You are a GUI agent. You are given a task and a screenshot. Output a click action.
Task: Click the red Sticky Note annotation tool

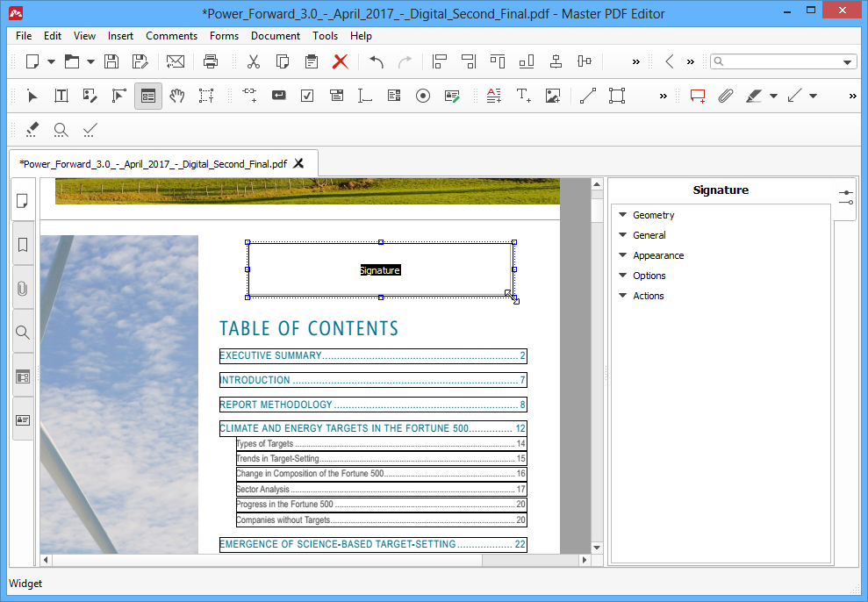click(697, 96)
